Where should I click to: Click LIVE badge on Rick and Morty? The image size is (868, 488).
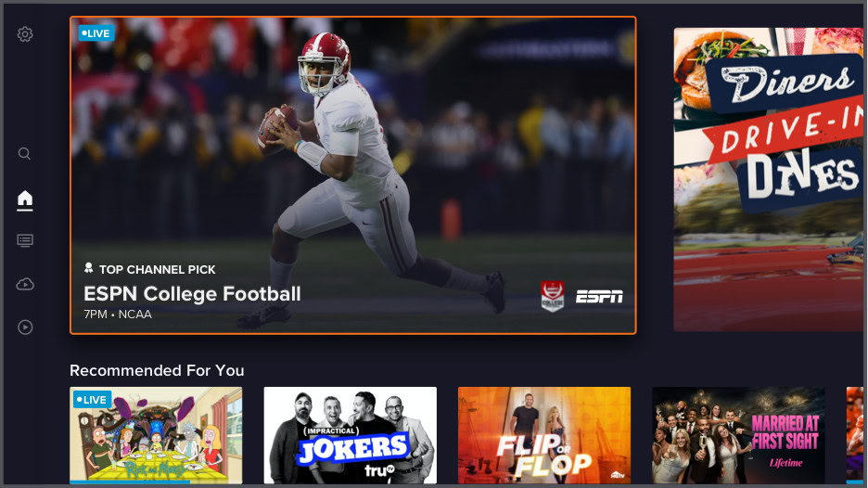point(92,399)
